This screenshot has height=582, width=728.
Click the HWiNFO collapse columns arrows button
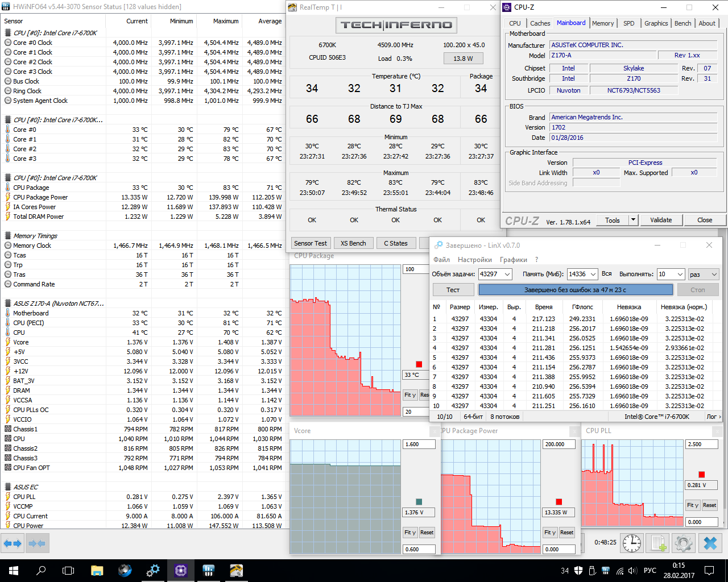pyautogui.click(x=37, y=543)
